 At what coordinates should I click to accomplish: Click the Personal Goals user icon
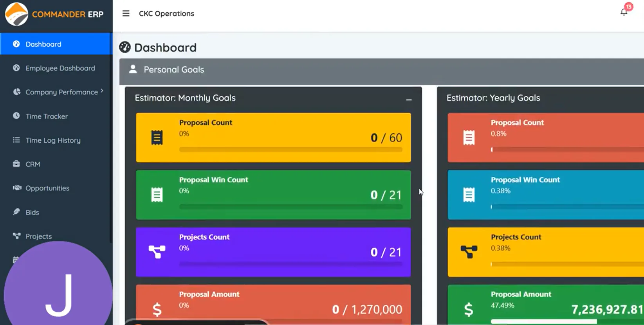point(133,69)
